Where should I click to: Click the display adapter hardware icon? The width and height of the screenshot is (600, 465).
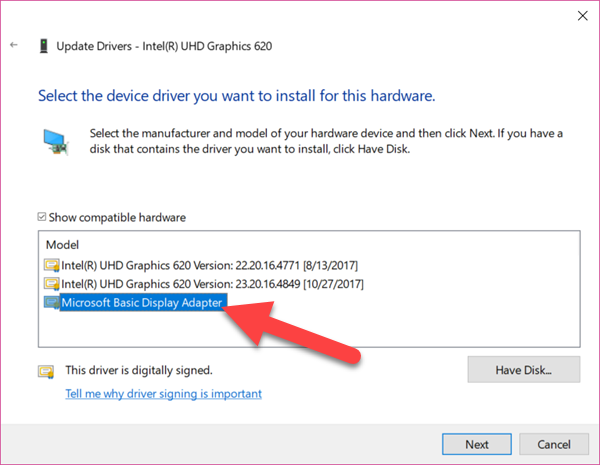[x=56, y=142]
